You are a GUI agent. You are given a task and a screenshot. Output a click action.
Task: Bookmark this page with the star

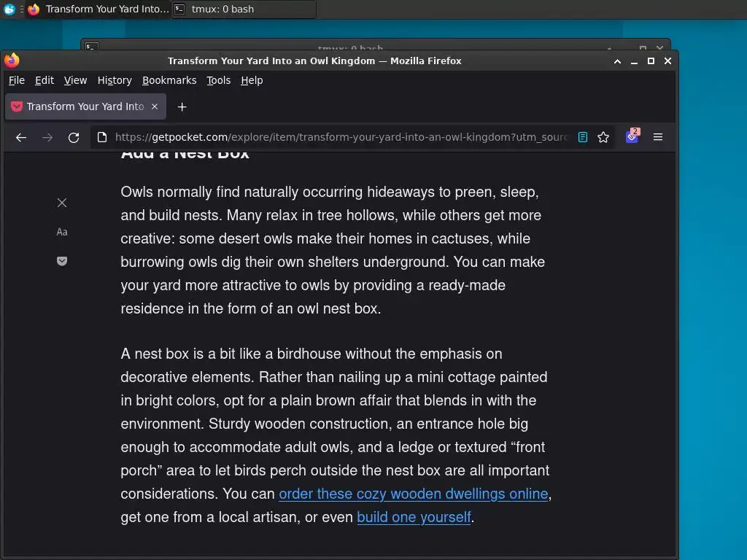tap(603, 137)
